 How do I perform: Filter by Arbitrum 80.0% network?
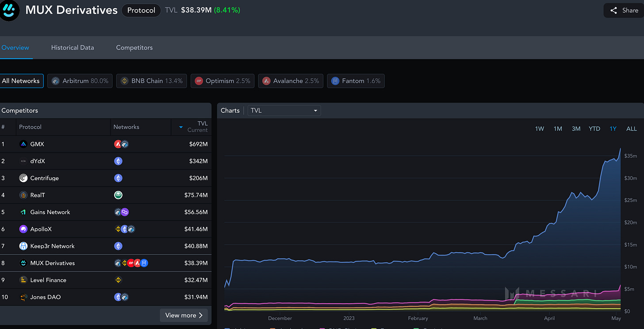pos(80,81)
